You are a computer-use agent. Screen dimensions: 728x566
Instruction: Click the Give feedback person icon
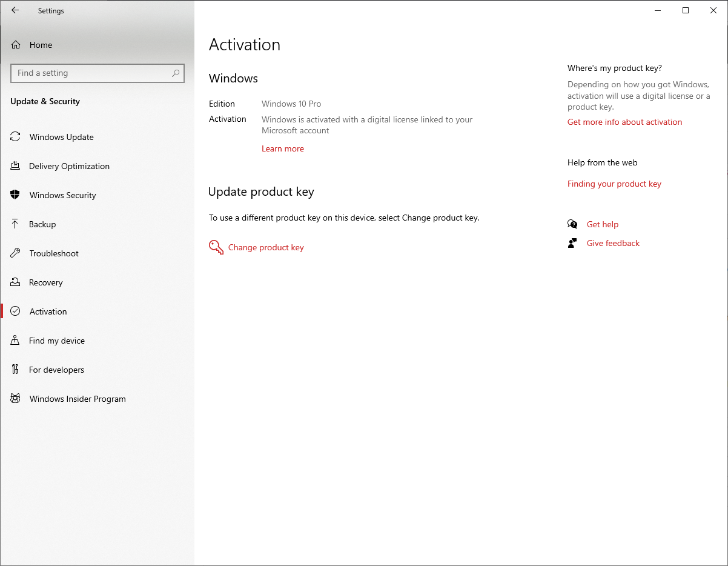tap(572, 243)
